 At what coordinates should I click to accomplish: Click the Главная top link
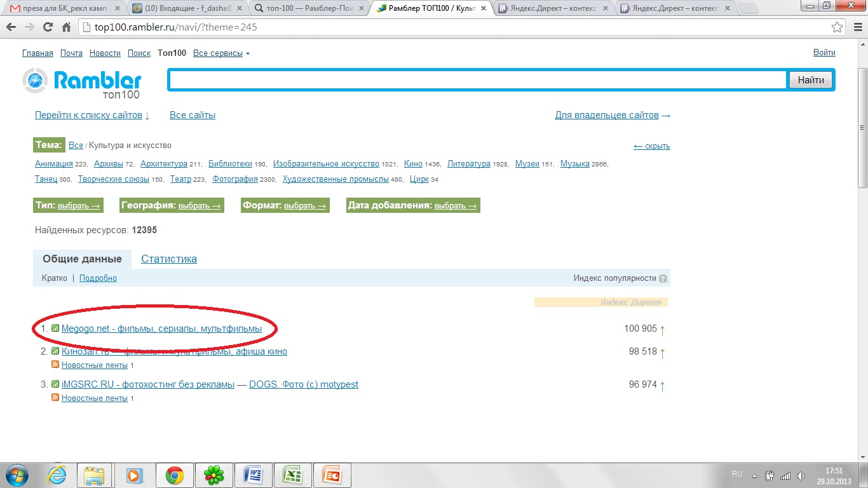[38, 53]
